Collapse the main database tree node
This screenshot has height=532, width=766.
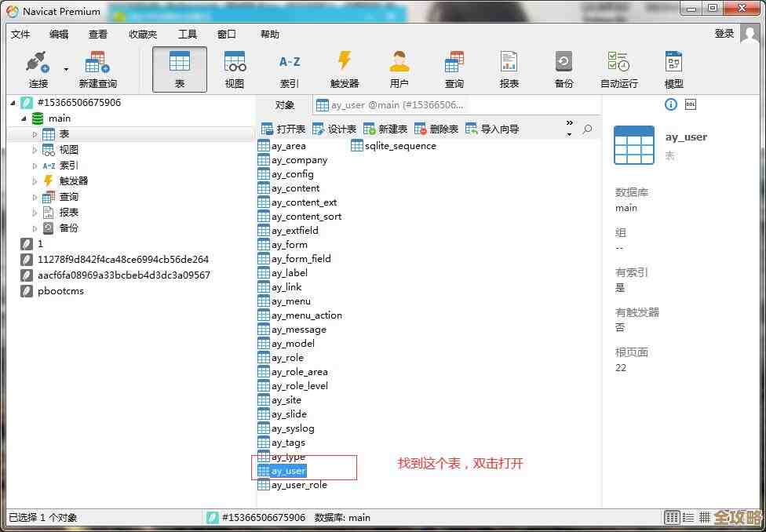(x=24, y=118)
